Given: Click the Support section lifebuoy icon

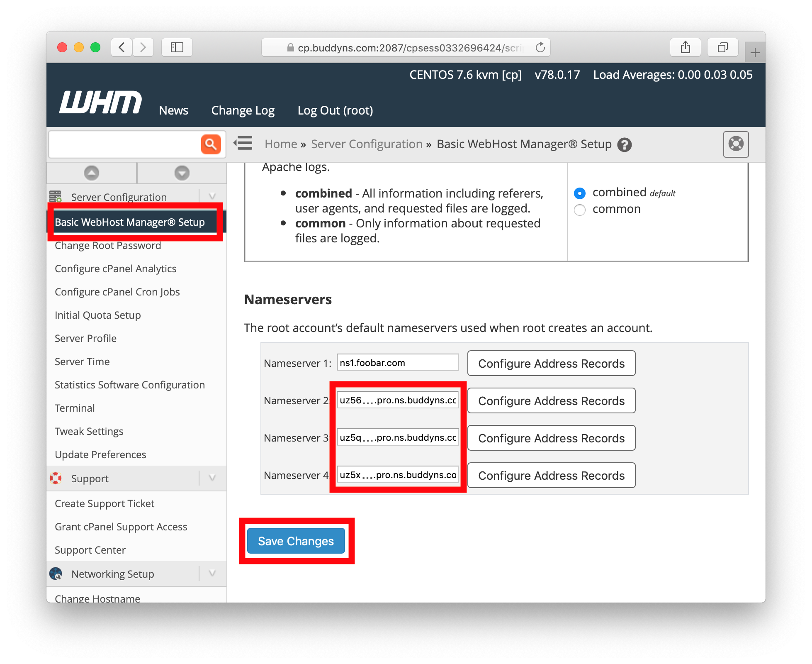Looking at the screenshot, I should point(56,478).
